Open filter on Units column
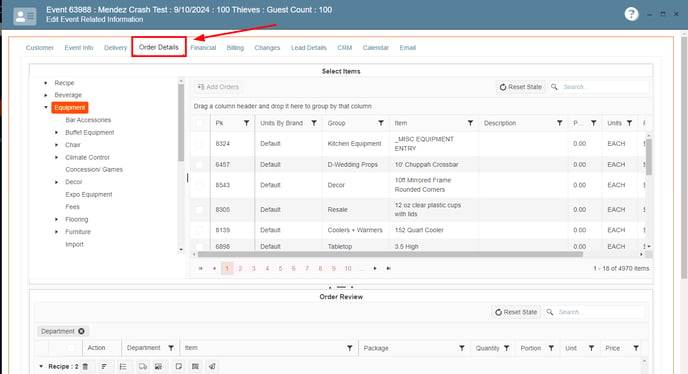This screenshot has height=374, width=688. coord(629,123)
